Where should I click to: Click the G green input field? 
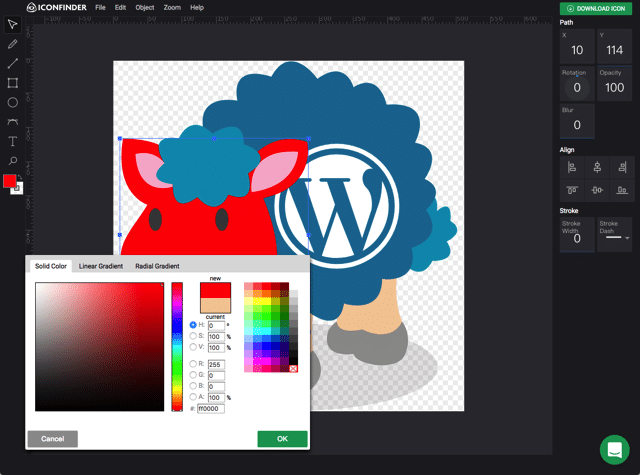(x=216, y=375)
